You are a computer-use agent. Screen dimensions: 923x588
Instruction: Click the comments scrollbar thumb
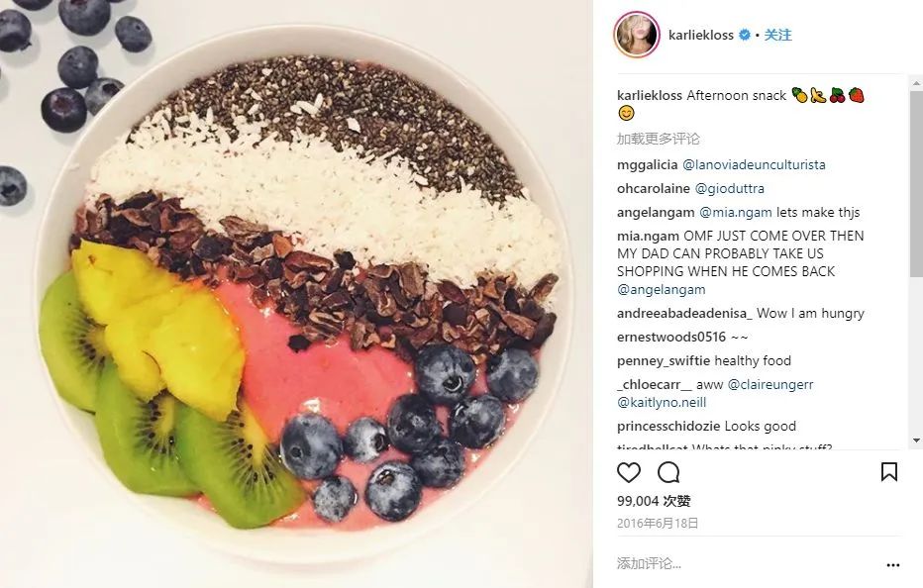[x=916, y=182]
